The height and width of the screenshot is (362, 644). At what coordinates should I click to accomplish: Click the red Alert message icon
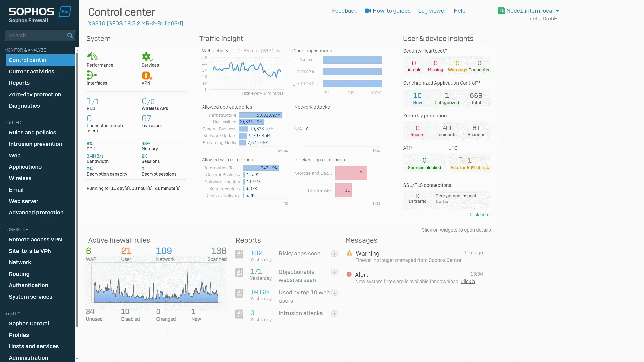(x=349, y=274)
